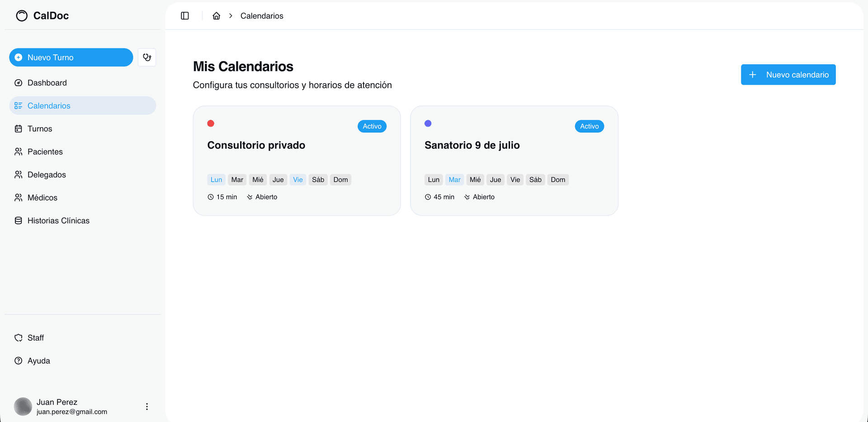Open the Ayuda help icon

(18, 360)
